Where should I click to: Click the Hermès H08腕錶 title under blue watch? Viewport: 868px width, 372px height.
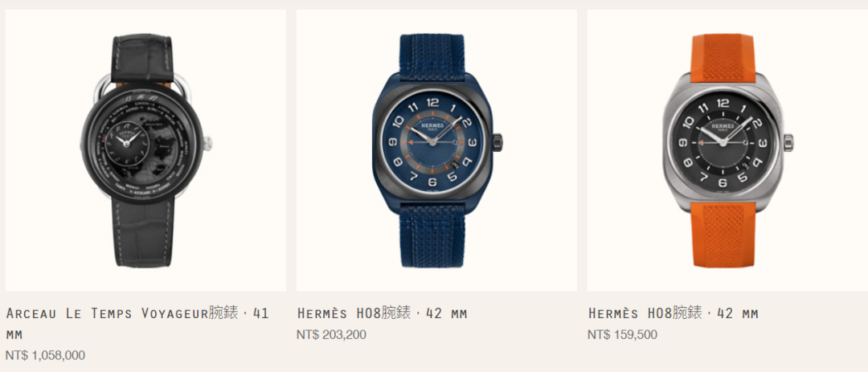(x=382, y=313)
